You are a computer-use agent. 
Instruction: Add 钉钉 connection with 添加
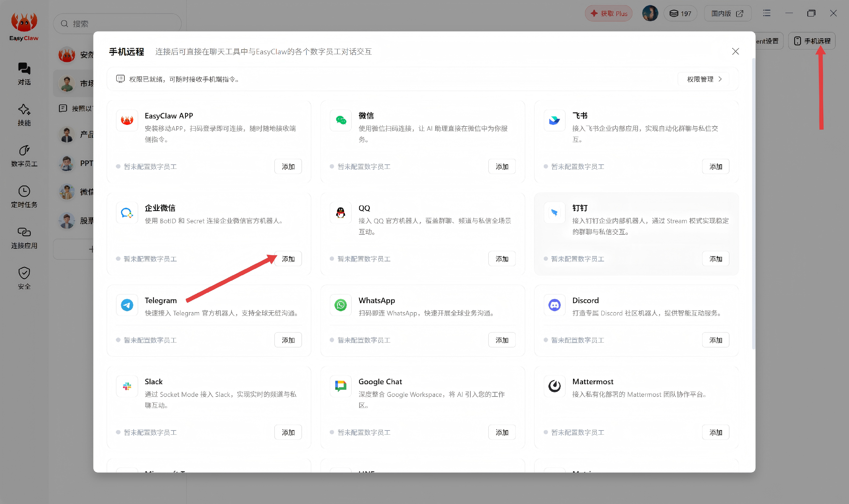[716, 259]
